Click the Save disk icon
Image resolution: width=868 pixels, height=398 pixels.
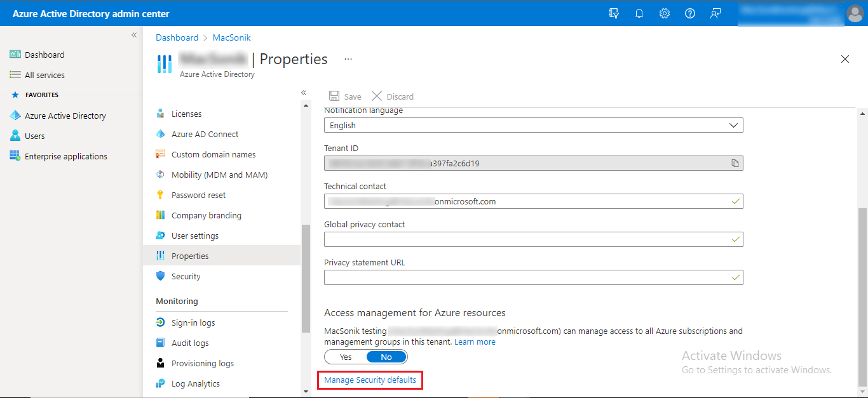[x=334, y=96]
